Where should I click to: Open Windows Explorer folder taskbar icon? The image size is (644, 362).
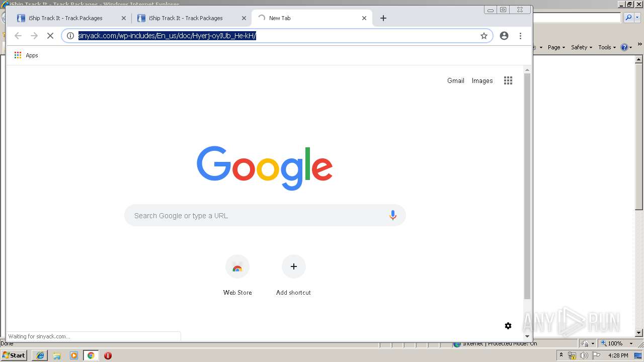point(57,355)
